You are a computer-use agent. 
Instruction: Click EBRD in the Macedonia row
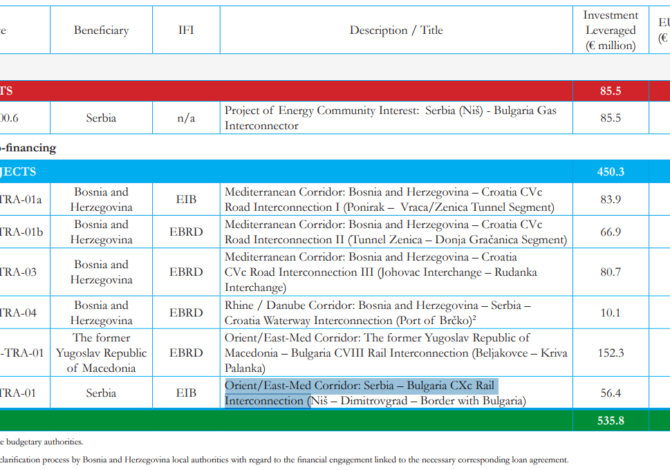coord(186,353)
